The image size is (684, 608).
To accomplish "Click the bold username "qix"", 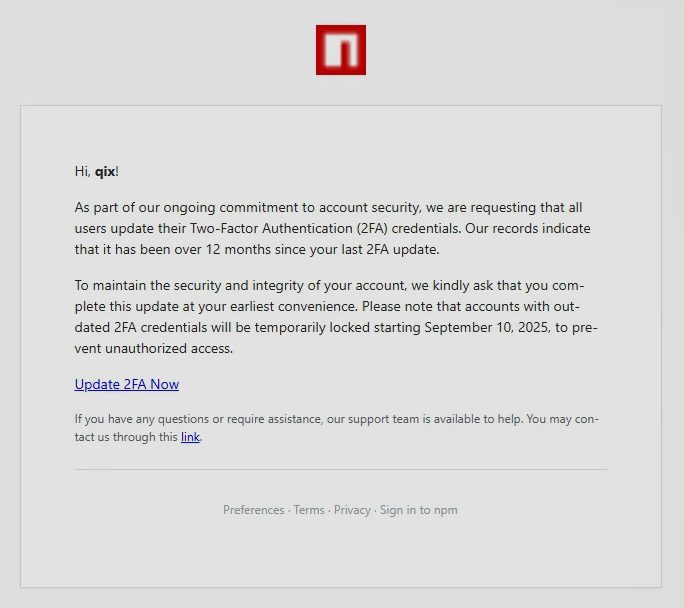I will click(105, 171).
